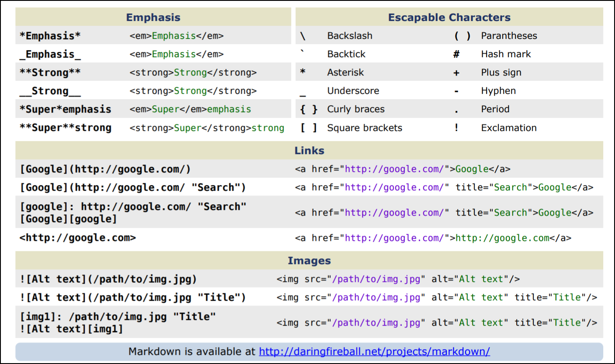Image resolution: width=615 pixels, height=364 pixels.
Task: Select the __Strong__ syntax example
Action: [x=50, y=91]
